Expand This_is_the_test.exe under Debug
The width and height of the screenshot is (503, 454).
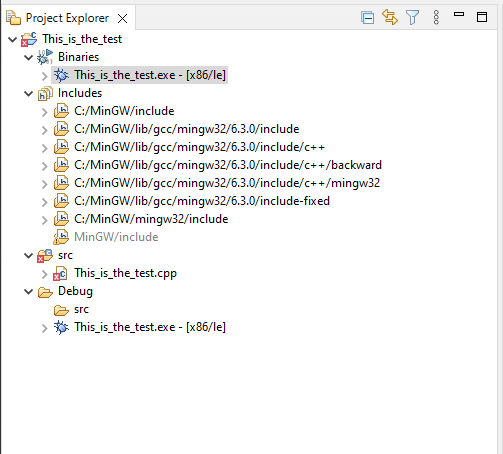(x=45, y=328)
